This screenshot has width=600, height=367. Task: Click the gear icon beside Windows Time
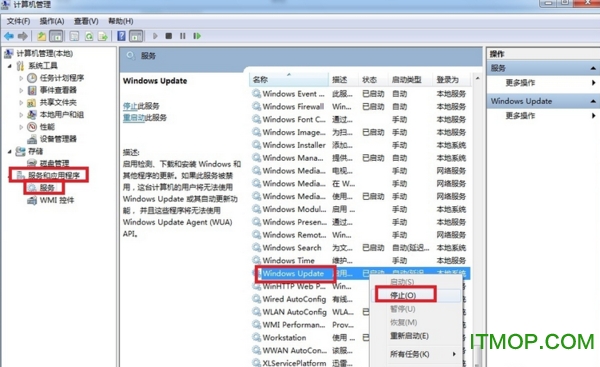[256, 260]
